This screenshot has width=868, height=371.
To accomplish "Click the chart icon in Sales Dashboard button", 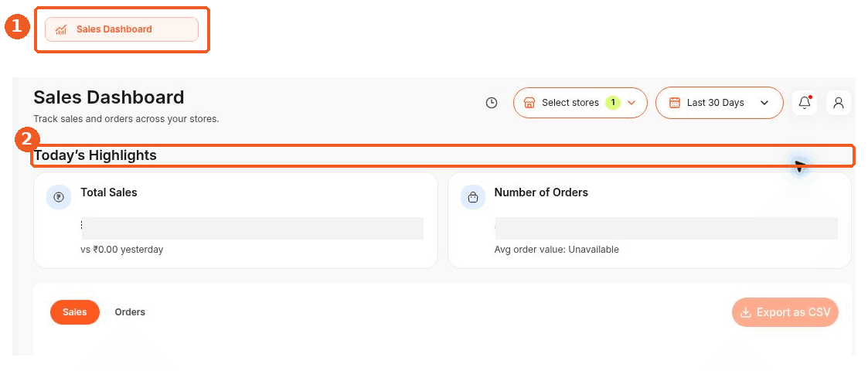I will coord(61,29).
